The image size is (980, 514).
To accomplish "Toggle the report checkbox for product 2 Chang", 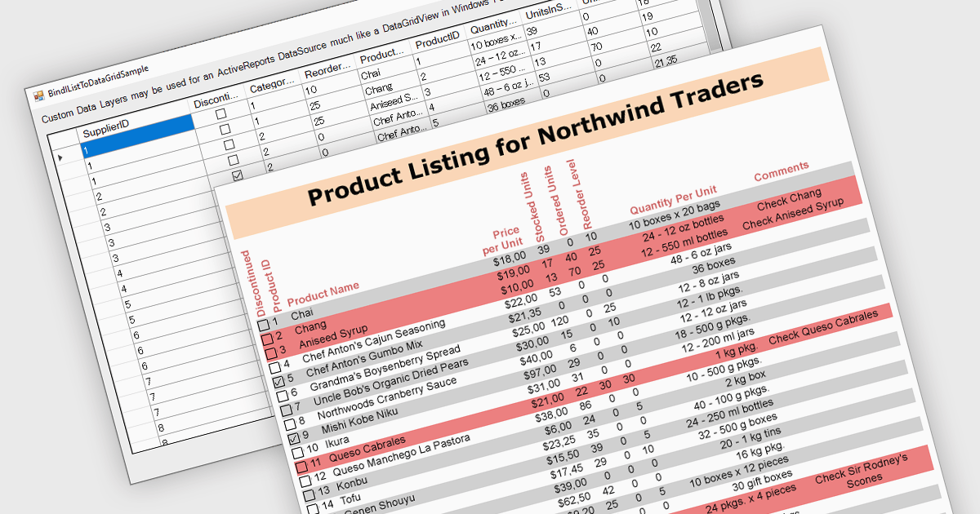I will [x=268, y=340].
